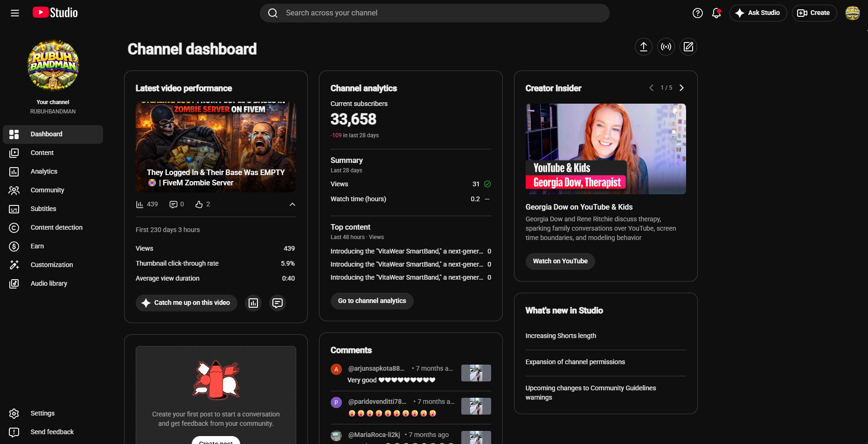
Task: Click Send feedback in the sidebar
Action: pyautogui.click(x=53, y=432)
